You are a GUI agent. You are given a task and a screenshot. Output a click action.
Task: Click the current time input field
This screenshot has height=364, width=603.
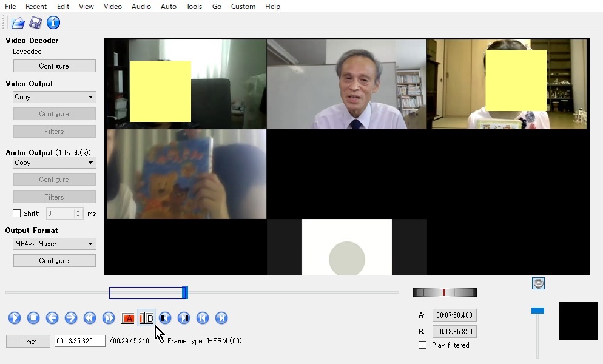click(80, 341)
